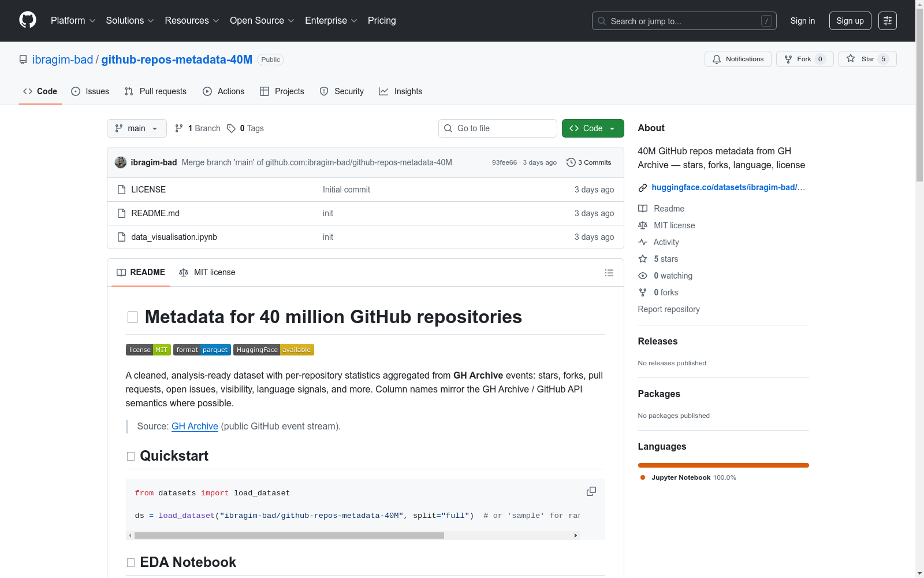Click the Search or jump to field
Image resolution: width=924 pixels, height=578 pixels.
684,21
